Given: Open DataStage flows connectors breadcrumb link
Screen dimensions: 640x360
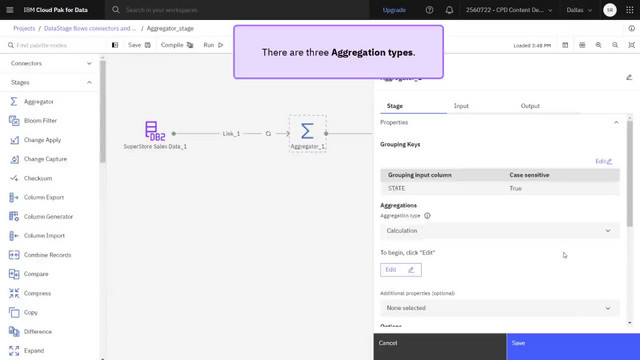Looking at the screenshot, I should [x=90, y=28].
